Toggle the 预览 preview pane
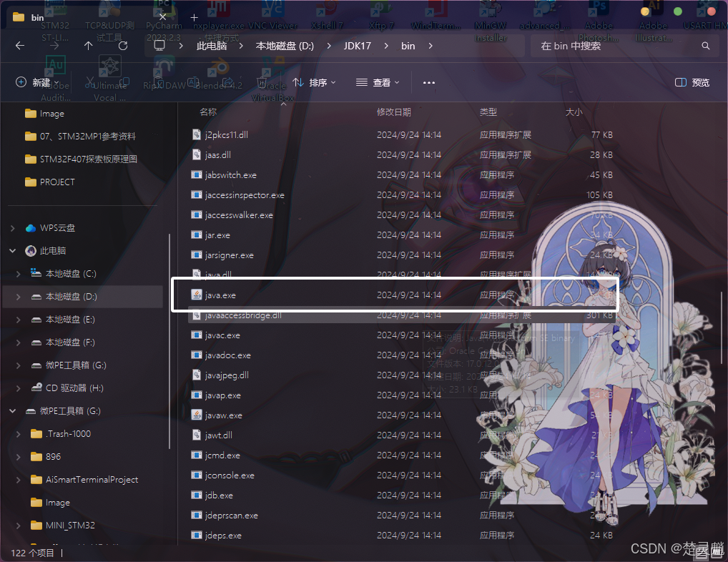728x562 pixels. [x=692, y=83]
